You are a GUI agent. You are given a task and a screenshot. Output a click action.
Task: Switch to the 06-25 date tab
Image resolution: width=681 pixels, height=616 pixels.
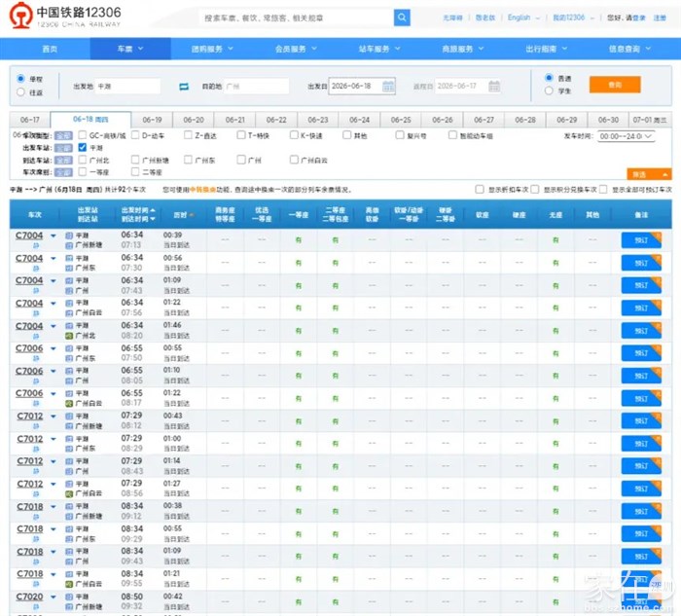pyautogui.click(x=401, y=120)
